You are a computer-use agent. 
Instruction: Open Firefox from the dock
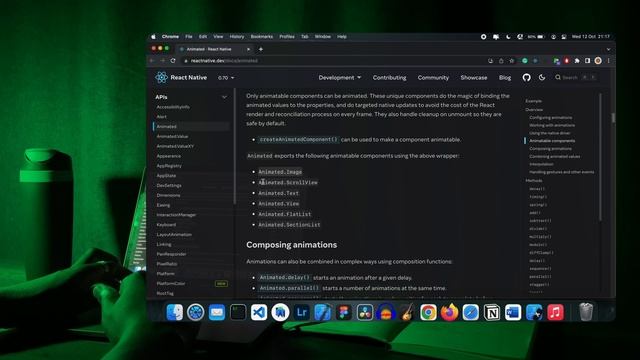coord(449,313)
